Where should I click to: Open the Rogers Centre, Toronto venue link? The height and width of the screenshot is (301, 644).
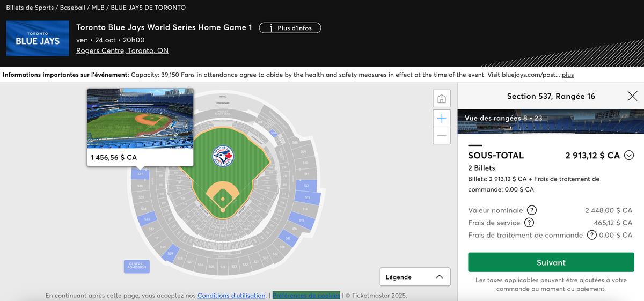[x=122, y=50]
